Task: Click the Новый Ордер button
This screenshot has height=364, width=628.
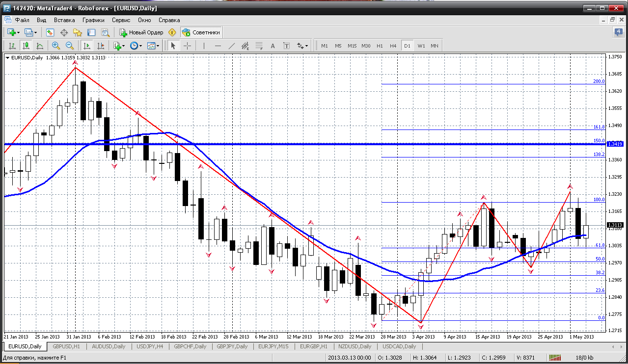Action: pyautogui.click(x=141, y=32)
